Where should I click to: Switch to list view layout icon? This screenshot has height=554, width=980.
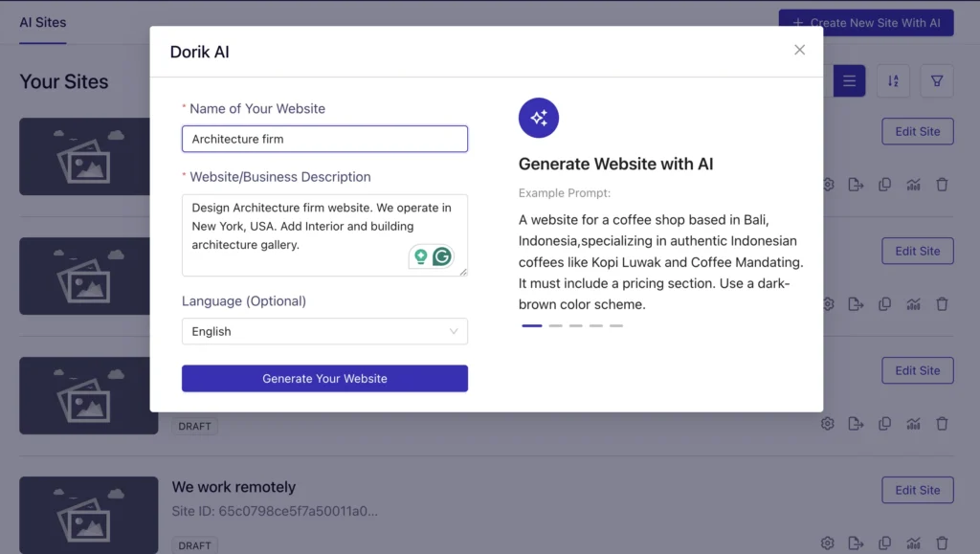pyautogui.click(x=849, y=80)
